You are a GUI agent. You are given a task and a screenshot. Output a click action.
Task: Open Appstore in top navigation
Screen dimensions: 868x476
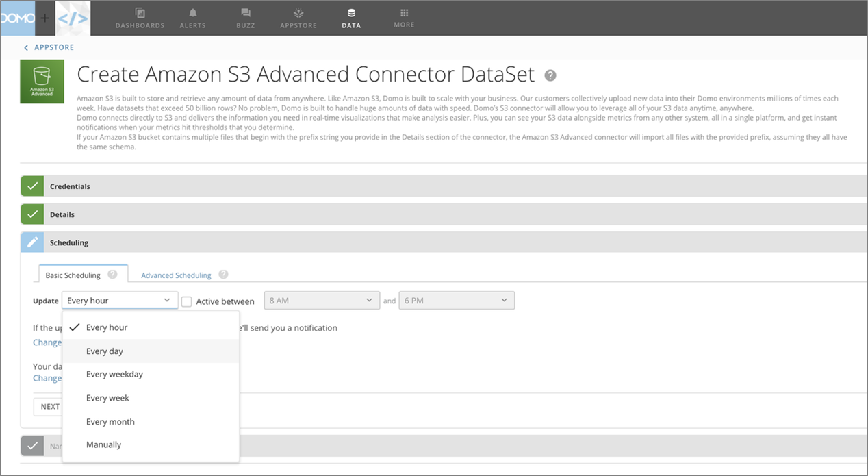(x=298, y=18)
